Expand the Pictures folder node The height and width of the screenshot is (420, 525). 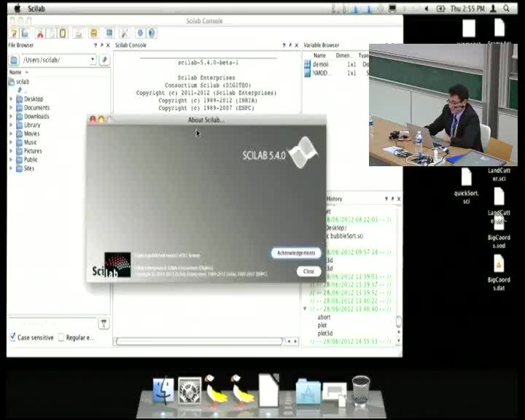coord(11,151)
